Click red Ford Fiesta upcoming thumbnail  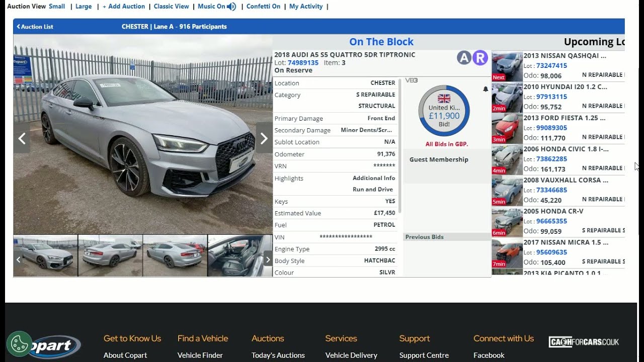pyautogui.click(x=507, y=129)
